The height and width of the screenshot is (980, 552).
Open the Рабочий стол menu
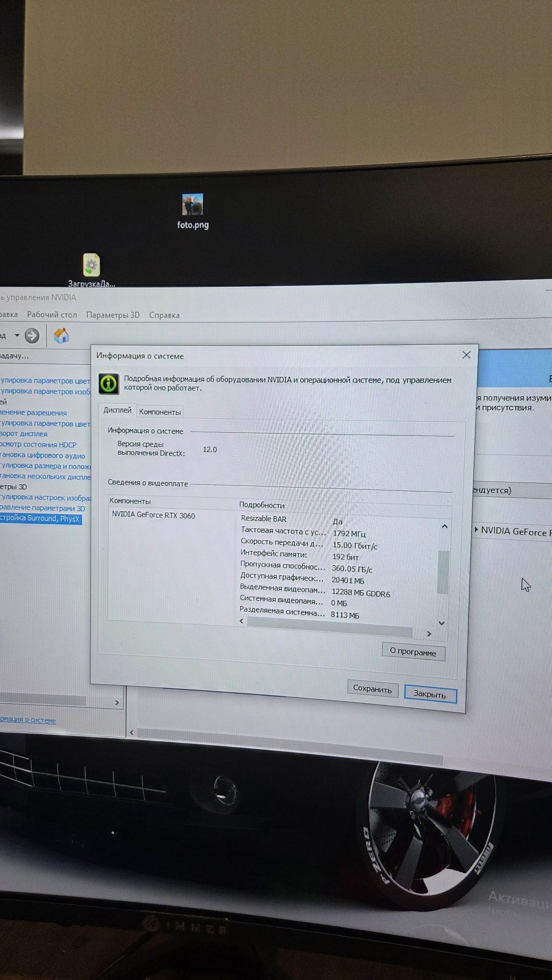(x=52, y=315)
